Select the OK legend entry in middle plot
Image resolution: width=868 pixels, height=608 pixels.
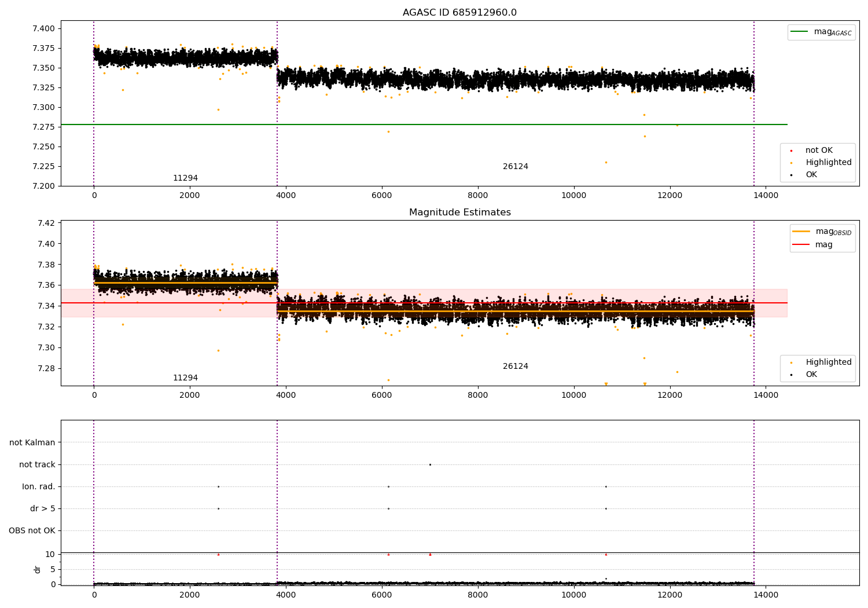(x=804, y=375)
